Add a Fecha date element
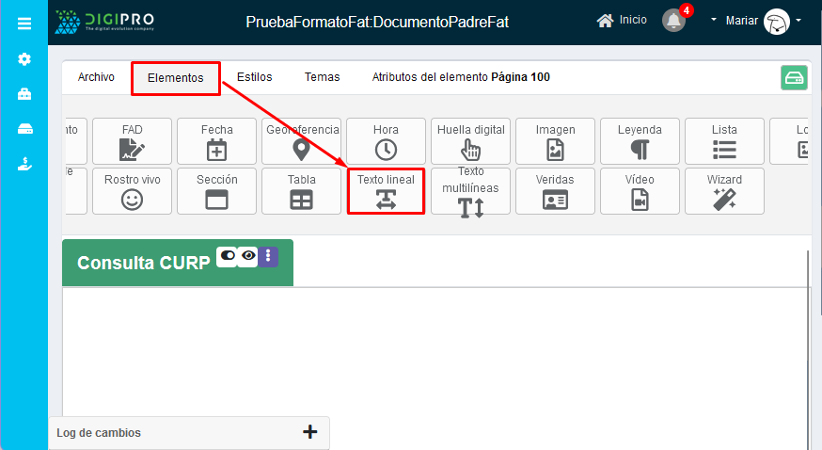This screenshot has width=822, height=450. pyautogui.click(x=217, y=141)
